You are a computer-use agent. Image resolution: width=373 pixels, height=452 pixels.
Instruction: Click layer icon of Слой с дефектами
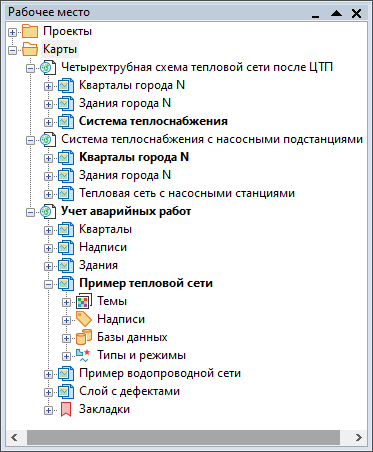(66, 391)
